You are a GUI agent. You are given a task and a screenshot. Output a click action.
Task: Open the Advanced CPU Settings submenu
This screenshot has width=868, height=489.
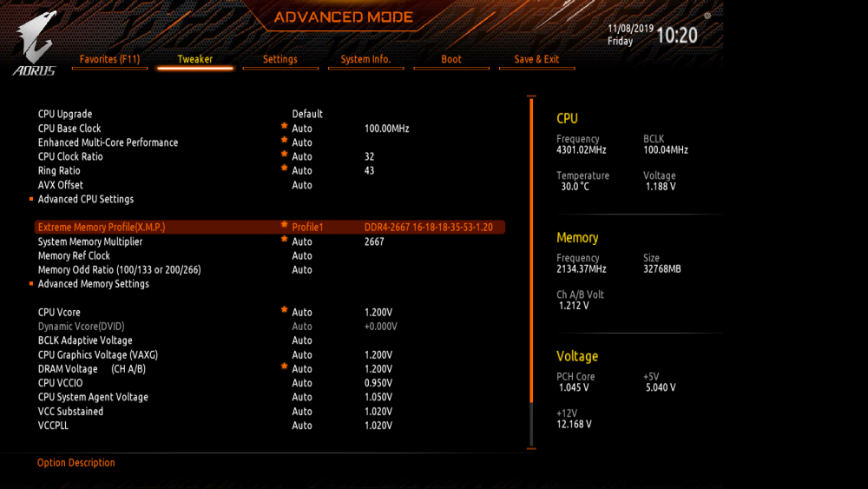86,200
